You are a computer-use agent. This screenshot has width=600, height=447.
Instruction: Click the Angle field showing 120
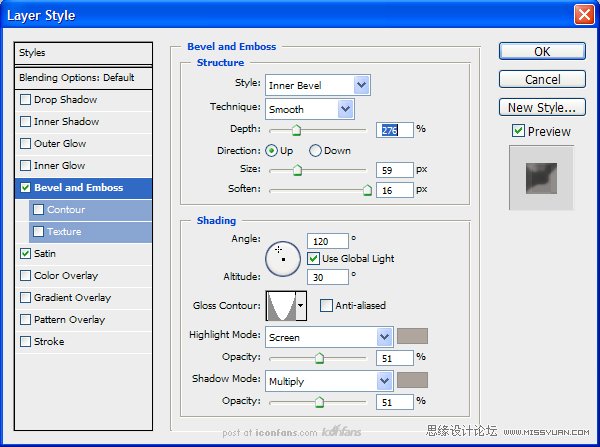[328, 241]
